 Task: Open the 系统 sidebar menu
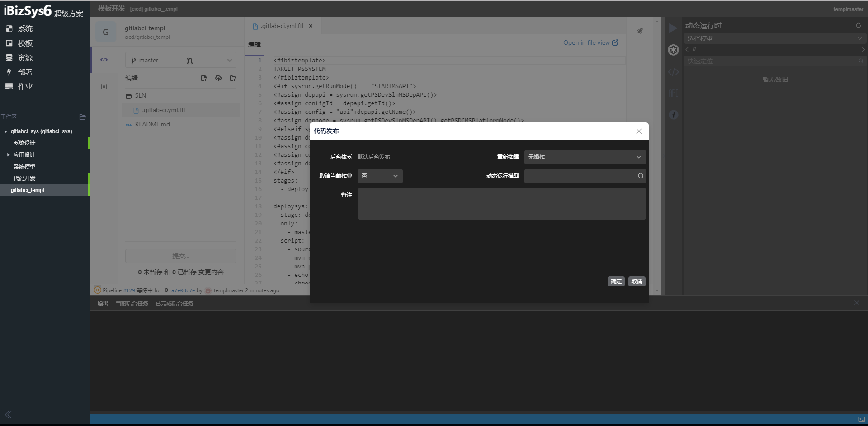point(19,28)
